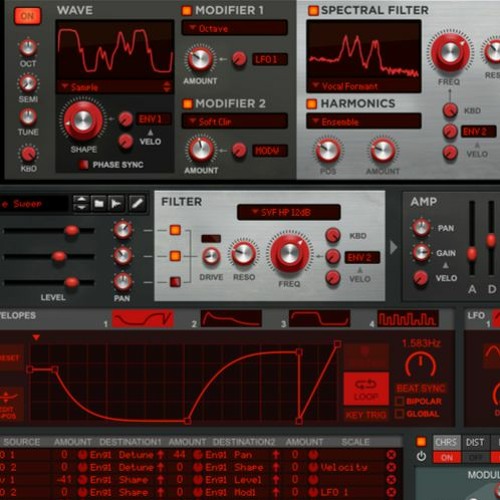Click the Loop icon button in envelope editor

point(366,389)
